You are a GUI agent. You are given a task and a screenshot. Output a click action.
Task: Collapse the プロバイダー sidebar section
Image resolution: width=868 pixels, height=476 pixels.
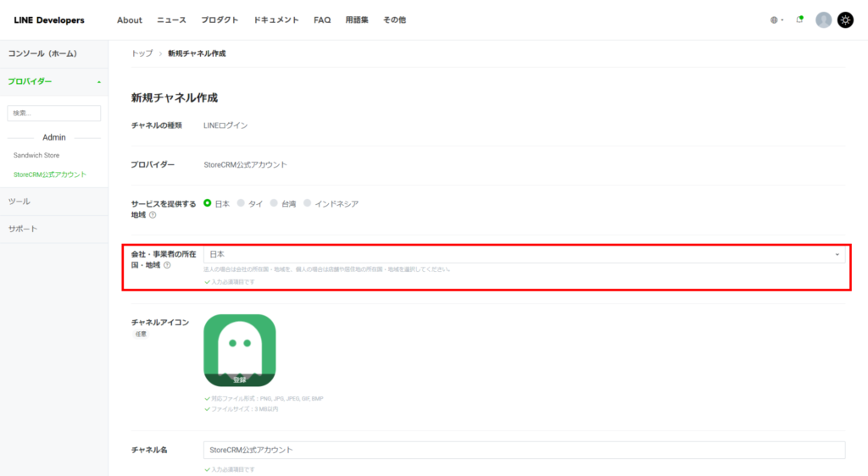[54, 82]
